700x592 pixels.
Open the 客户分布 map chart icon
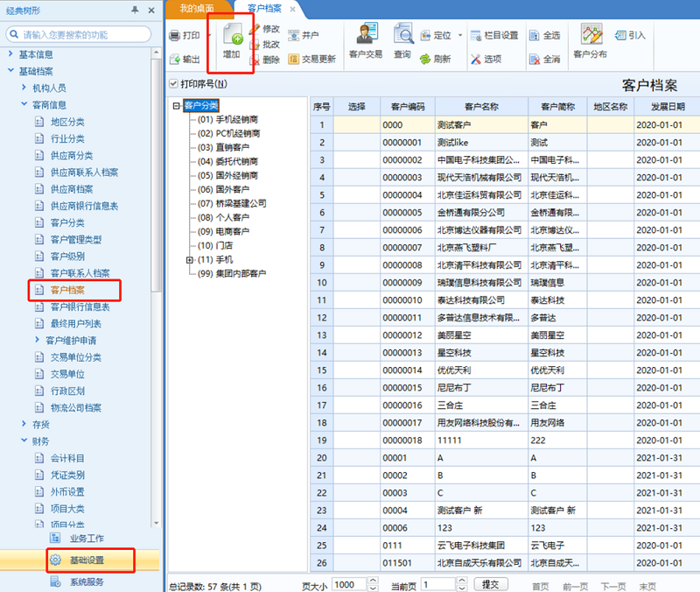591,34
